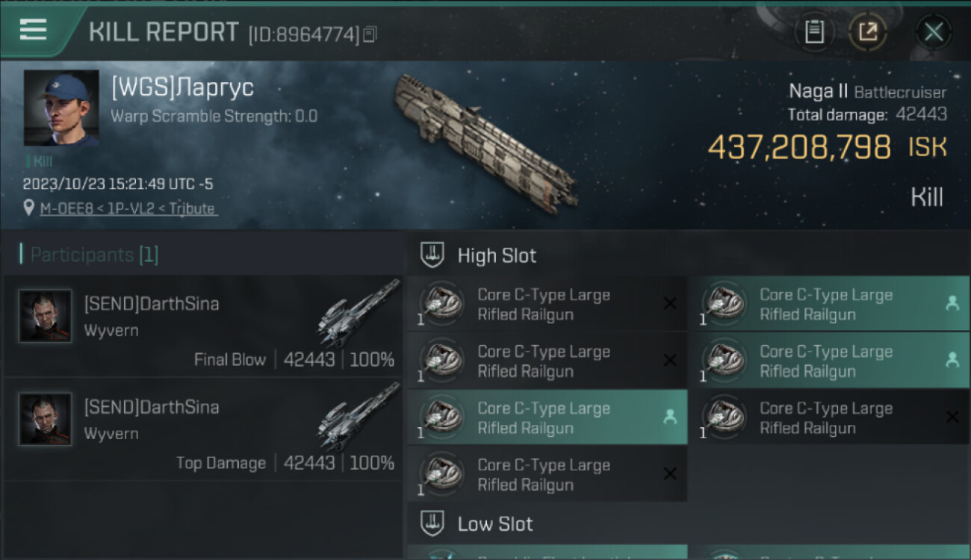Viewport: 971px width, 560px height.
Task: Click the clipboard icon in the header
Action: 814,32
